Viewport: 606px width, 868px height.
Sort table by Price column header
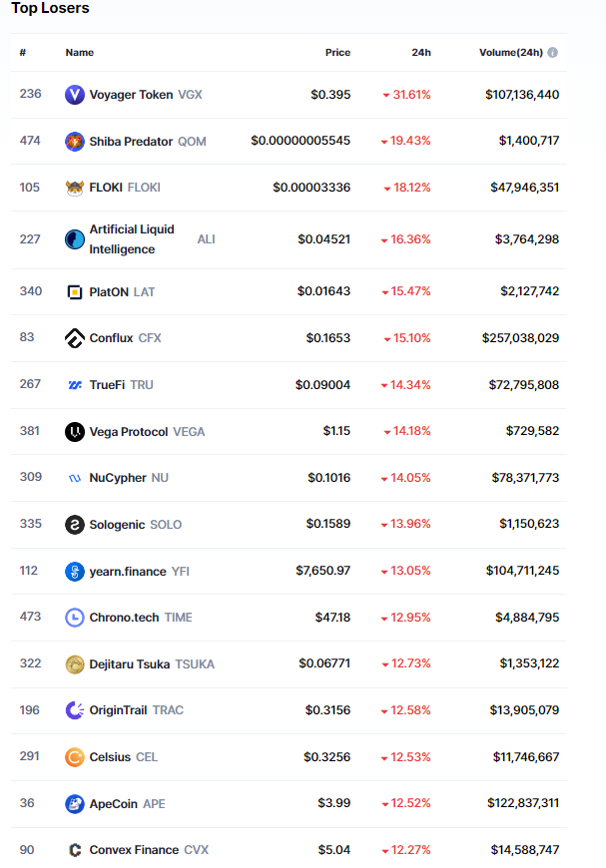[337, 53]
